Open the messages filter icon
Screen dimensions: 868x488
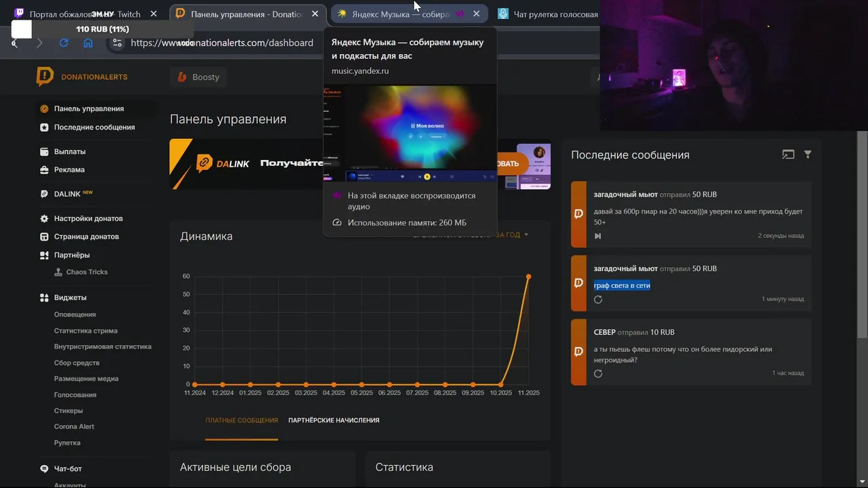808,155
